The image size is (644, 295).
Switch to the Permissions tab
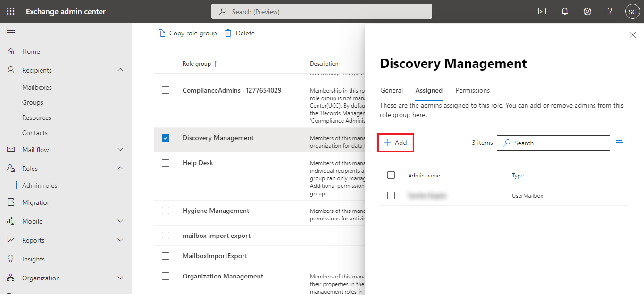[473, 90]
